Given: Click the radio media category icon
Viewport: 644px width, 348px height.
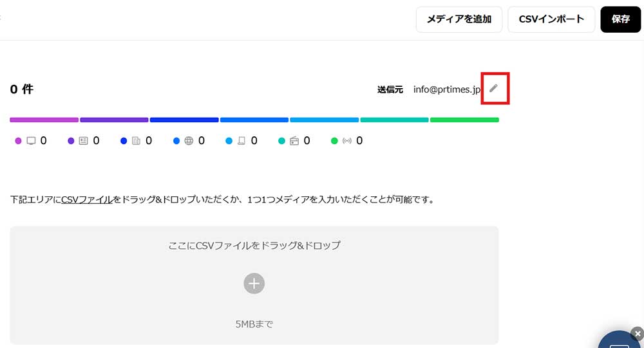Looking at the screenshot, I should point(294,141).
